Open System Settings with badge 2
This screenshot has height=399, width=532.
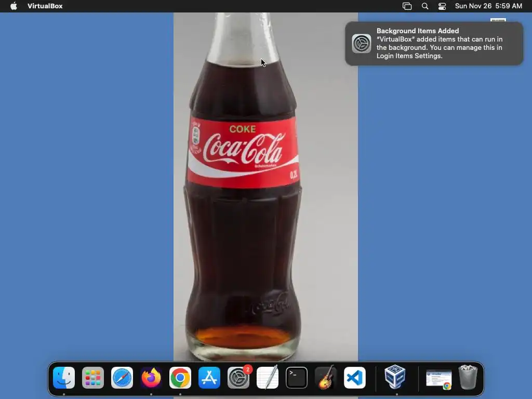pos(238,378)
